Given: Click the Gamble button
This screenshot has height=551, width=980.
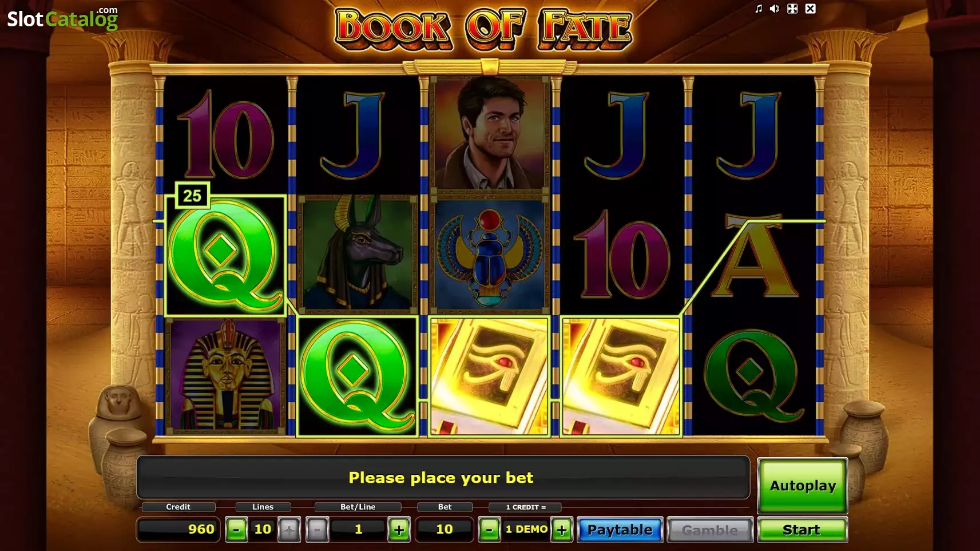Looking at the screenshot, I should [710, 530].
